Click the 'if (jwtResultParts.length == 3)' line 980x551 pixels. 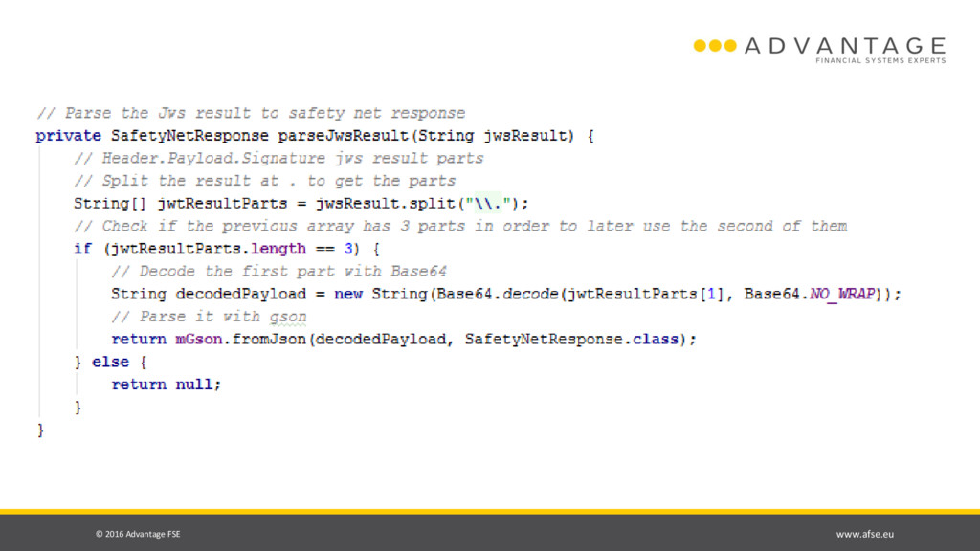(x=227, y=249)
